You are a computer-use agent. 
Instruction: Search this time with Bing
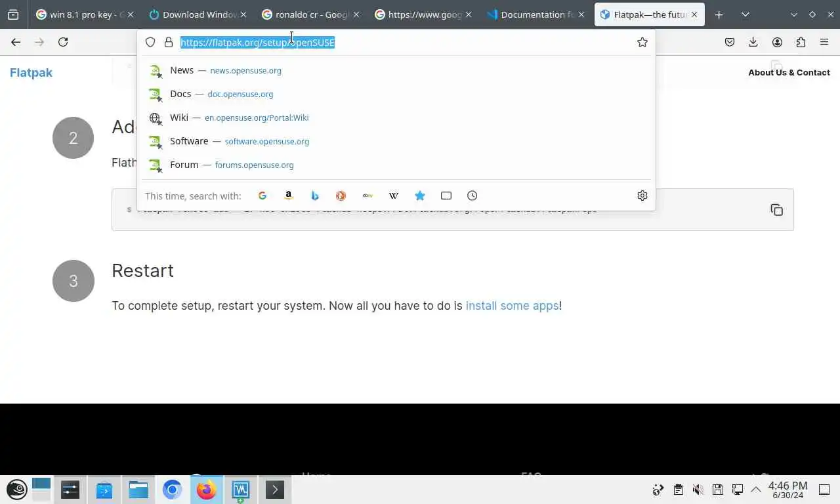pos(315,196)
